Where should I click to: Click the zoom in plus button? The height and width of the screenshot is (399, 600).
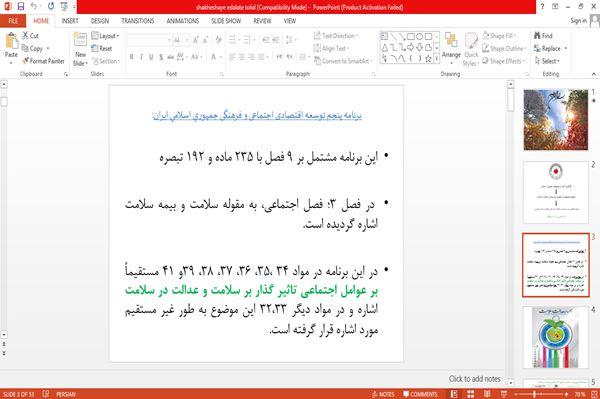[x=566, y=394]
